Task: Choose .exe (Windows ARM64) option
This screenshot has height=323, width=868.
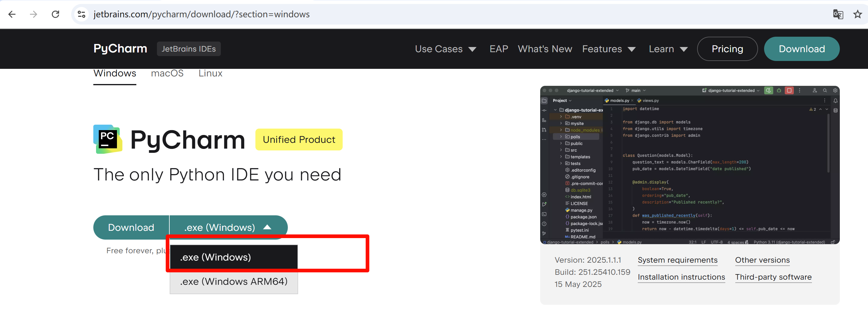Action: click(234, 281)
